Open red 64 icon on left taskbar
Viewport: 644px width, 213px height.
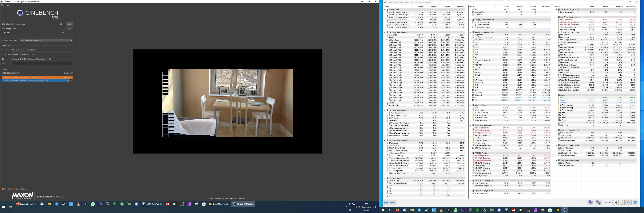(x=167, y=204)
